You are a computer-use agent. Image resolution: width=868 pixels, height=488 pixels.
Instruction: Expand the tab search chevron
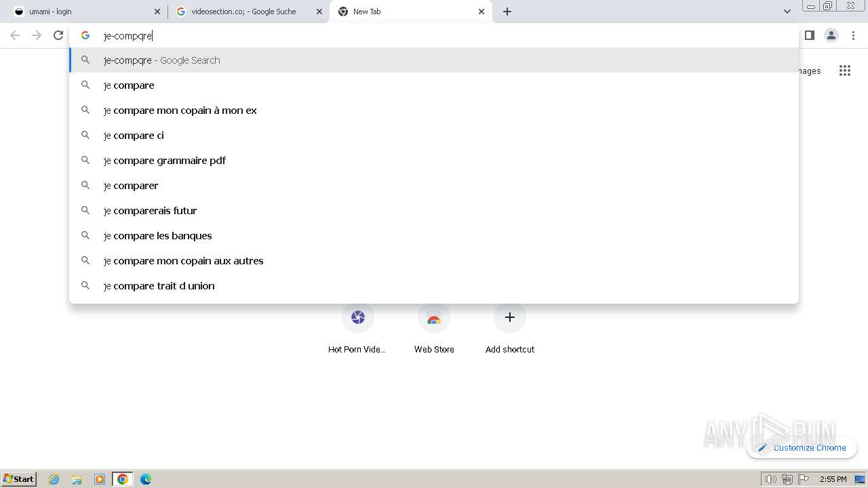[787, 12]
